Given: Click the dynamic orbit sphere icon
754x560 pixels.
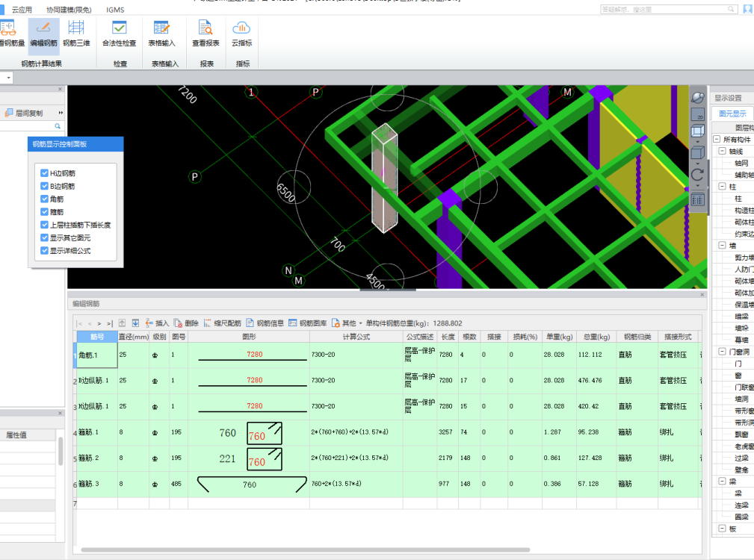Looking at the screenshot, I should (698, 98).
